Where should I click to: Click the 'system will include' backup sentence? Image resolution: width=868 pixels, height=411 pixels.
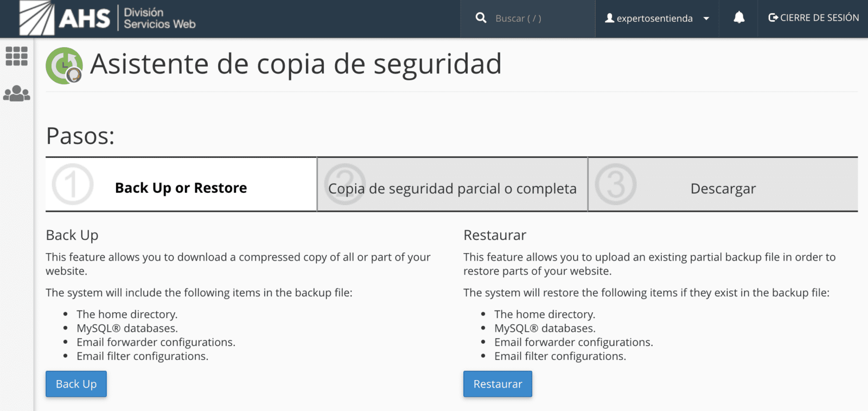[x=199, y=293]
